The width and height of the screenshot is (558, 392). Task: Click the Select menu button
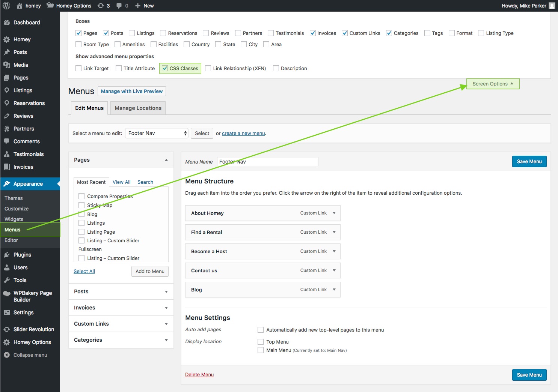tap(202, 133)
